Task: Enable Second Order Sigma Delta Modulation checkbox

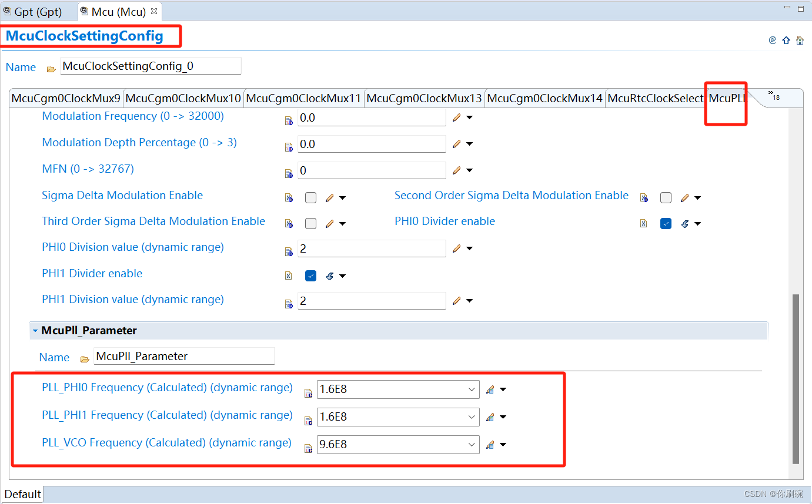Action: [666, 198]
